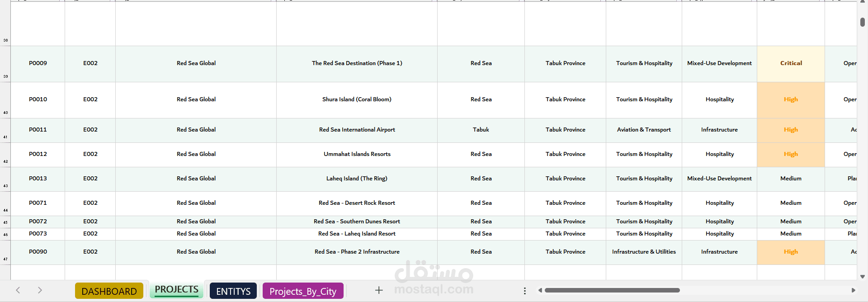The height and width of the screenshot is (302, 868).
Task: Click the horizontal scrollbar thumb
Action: point(612,290)
